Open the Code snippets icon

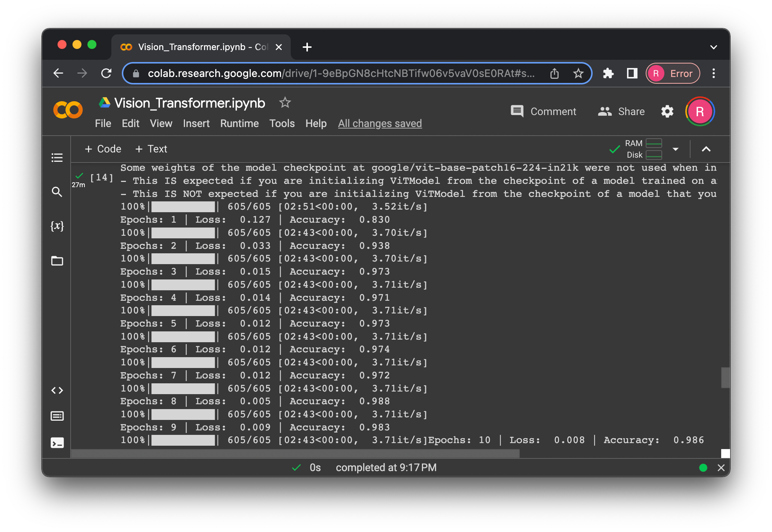(57, 390)
